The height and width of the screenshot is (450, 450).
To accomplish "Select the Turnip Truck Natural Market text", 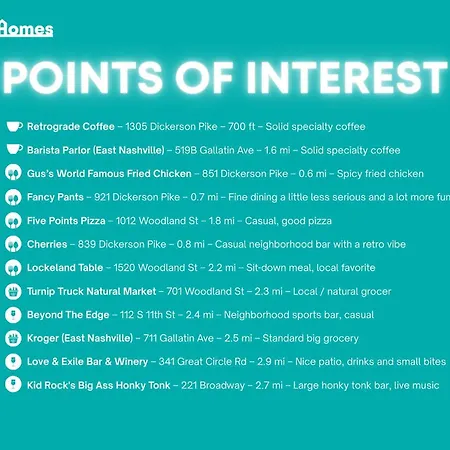I will [91, 291].
